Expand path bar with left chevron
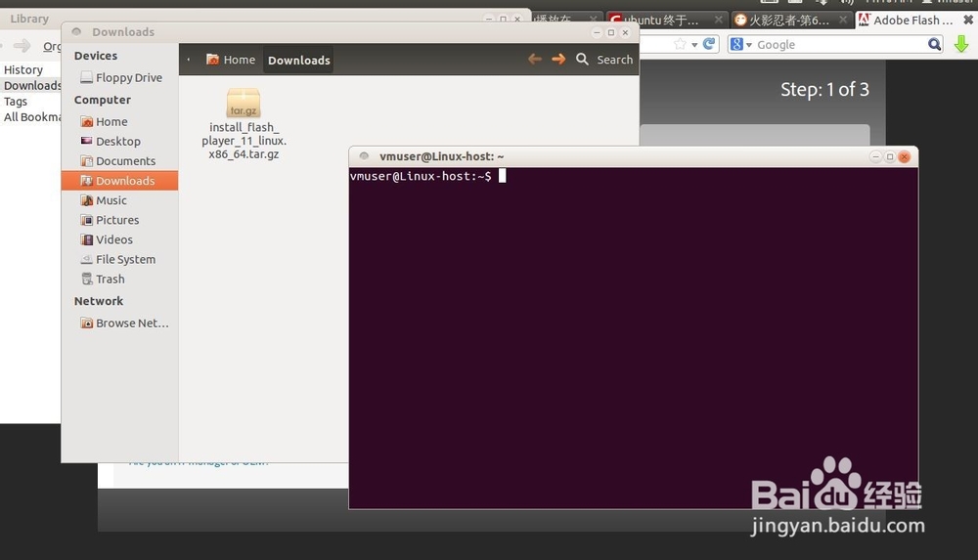 pyautogui.click(x=189, y=60)
